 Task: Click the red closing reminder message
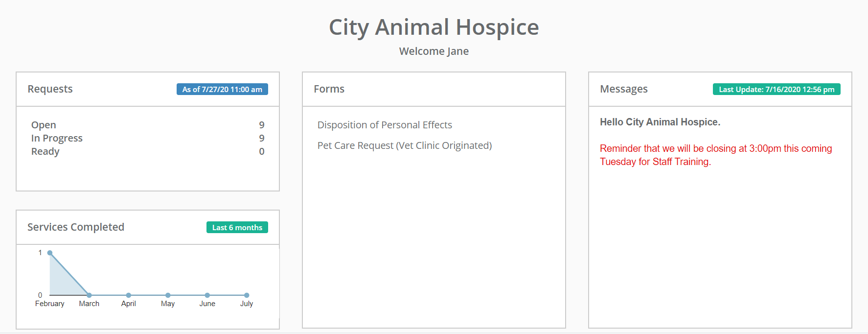click(x=715, y=155)
